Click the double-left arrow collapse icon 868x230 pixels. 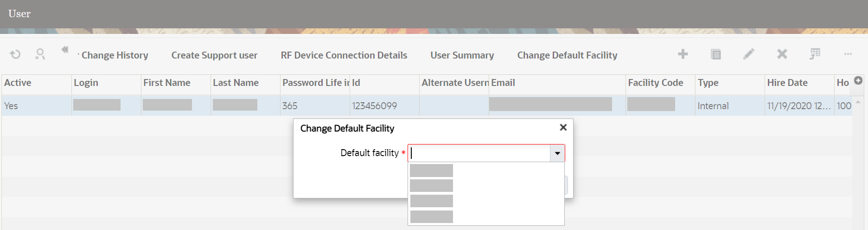tap(65, 50)
